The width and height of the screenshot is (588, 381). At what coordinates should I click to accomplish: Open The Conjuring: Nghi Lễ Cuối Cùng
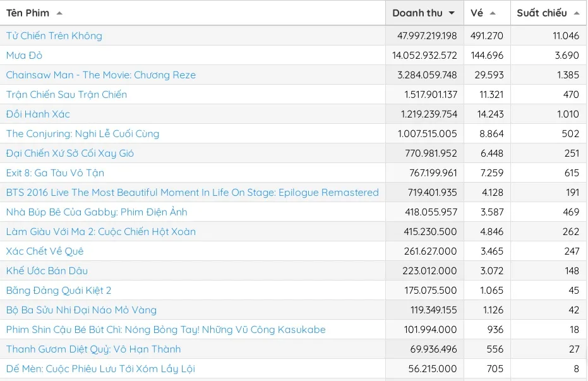(83, 134)
